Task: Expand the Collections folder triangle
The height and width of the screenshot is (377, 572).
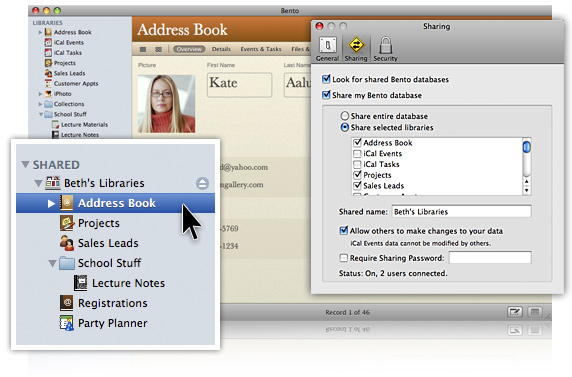Action: point(40,104)
